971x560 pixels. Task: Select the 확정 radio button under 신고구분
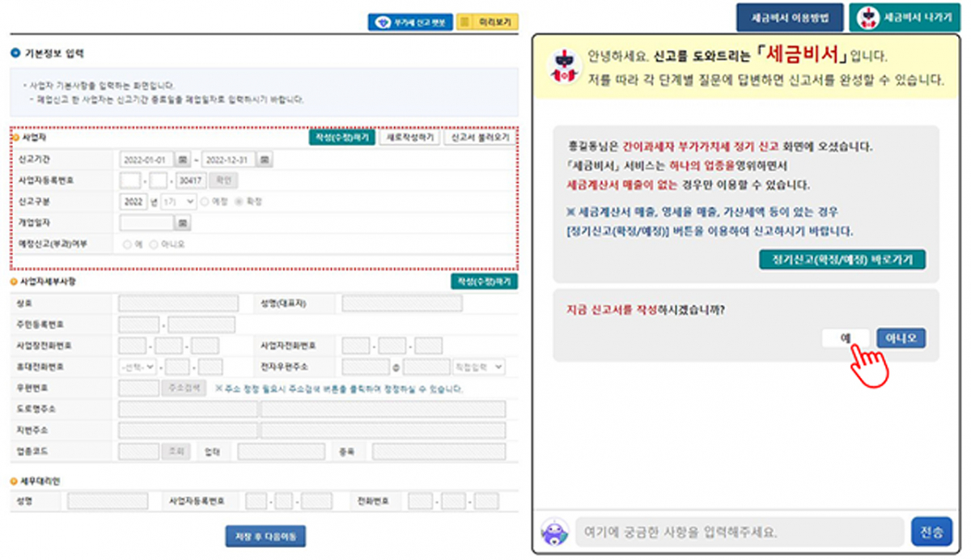pyautogui.click(x=239, y=202)
